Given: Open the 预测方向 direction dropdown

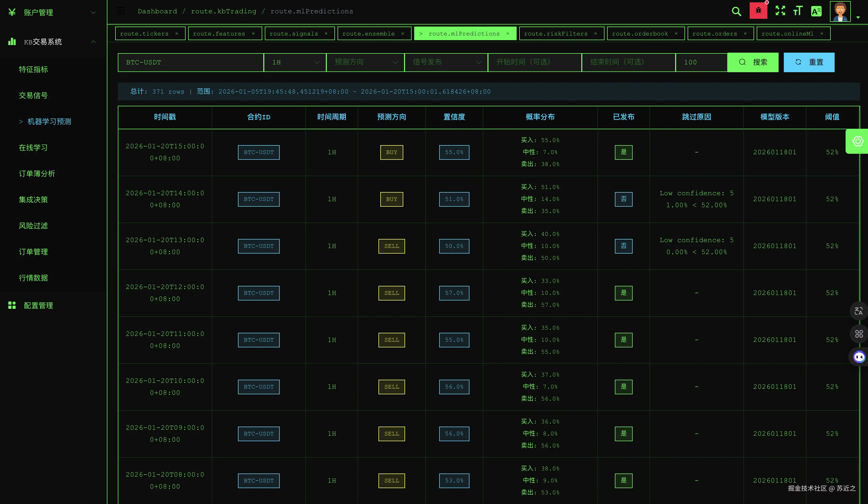Looking at the screenshot, I should [365, 62].
